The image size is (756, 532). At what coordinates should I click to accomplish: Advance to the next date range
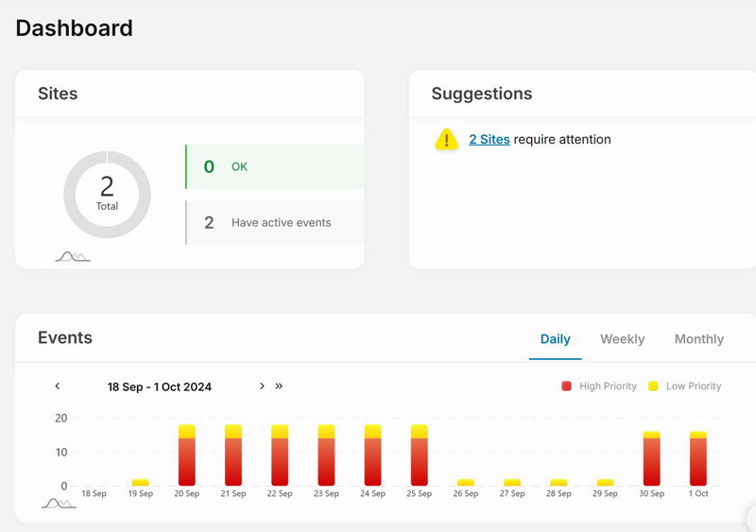click(x=262, y=386)
